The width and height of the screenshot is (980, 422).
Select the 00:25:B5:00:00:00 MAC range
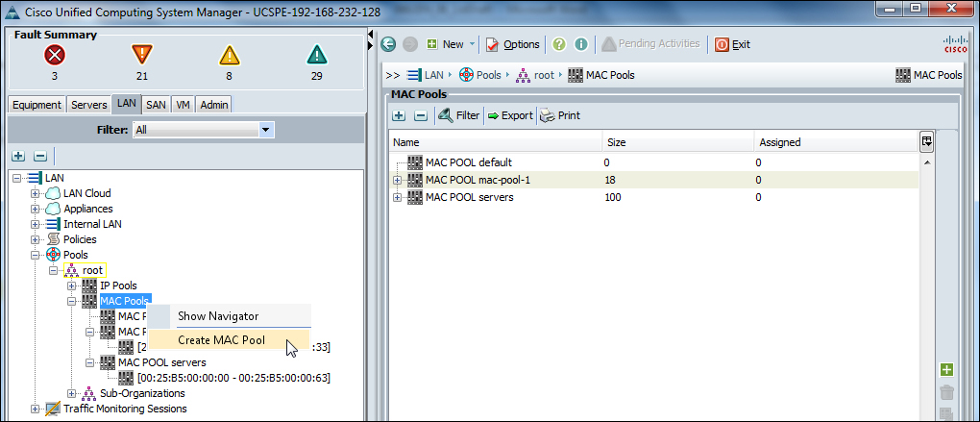click(x=233, y=378)
